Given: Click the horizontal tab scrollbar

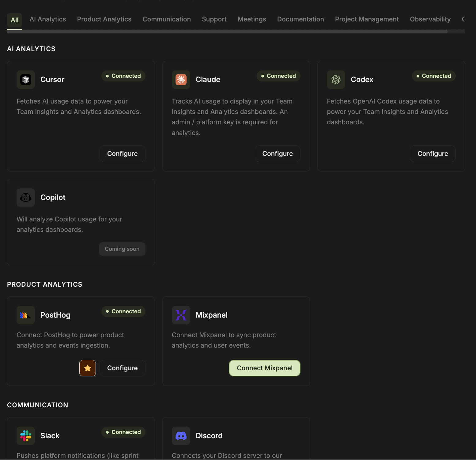Looking at the screenshot, I should tap(227, 32).
